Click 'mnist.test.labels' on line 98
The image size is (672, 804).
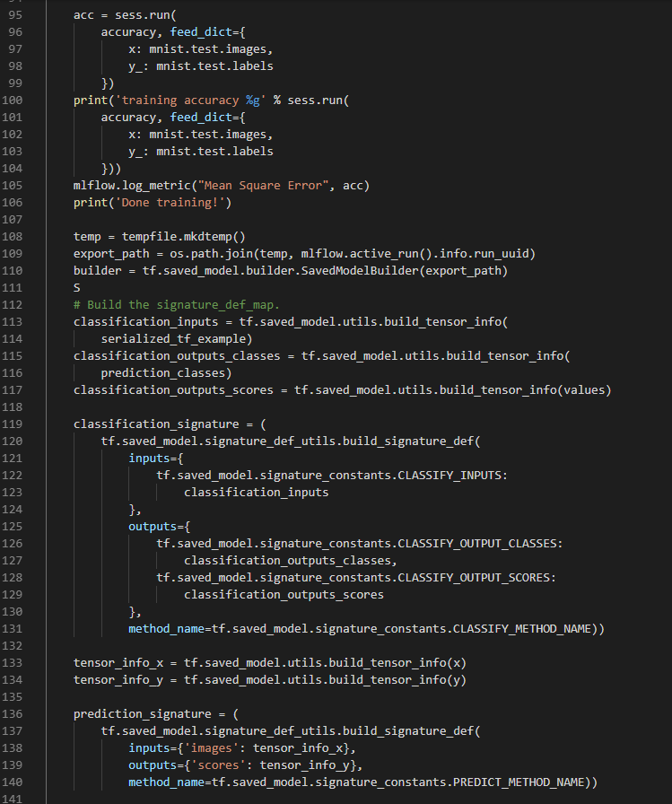(x=214, y=66)
